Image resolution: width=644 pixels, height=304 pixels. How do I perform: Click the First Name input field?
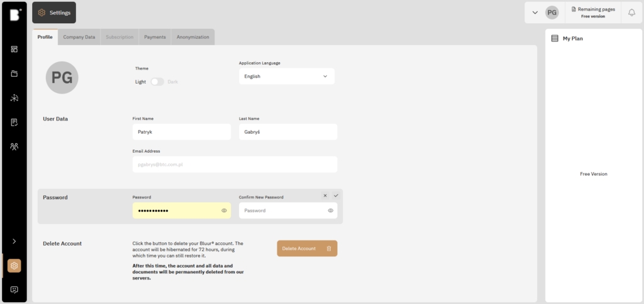point(181,132)
